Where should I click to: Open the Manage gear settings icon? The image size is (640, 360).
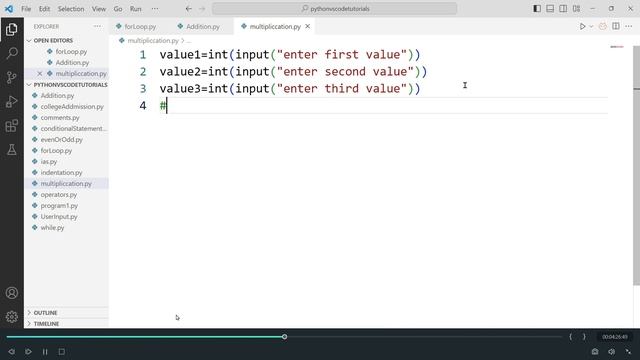(x=12, y=317)
